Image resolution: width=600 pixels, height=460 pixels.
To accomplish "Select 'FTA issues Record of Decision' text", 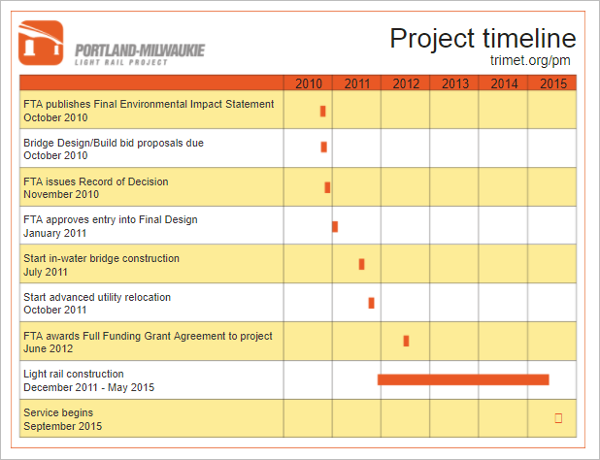I will [x=96, y=181].
